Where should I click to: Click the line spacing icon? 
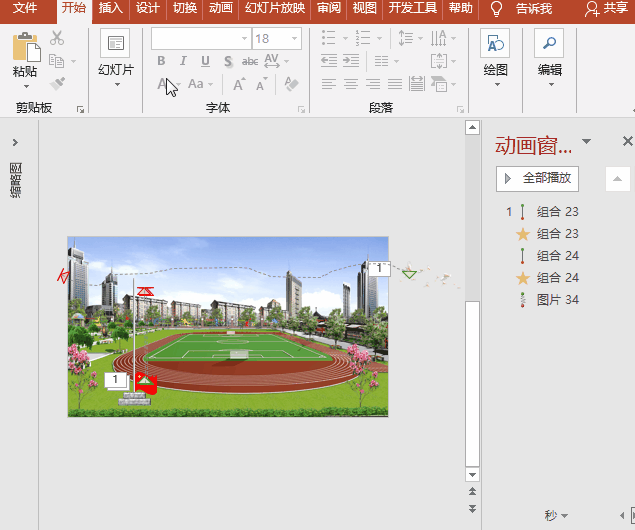[405, 38]
